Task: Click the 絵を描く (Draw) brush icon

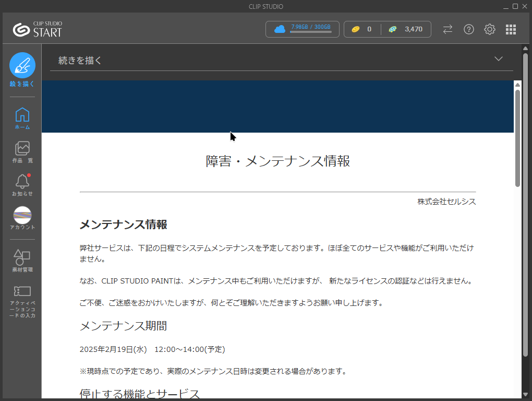Action: tap(22, 66)
